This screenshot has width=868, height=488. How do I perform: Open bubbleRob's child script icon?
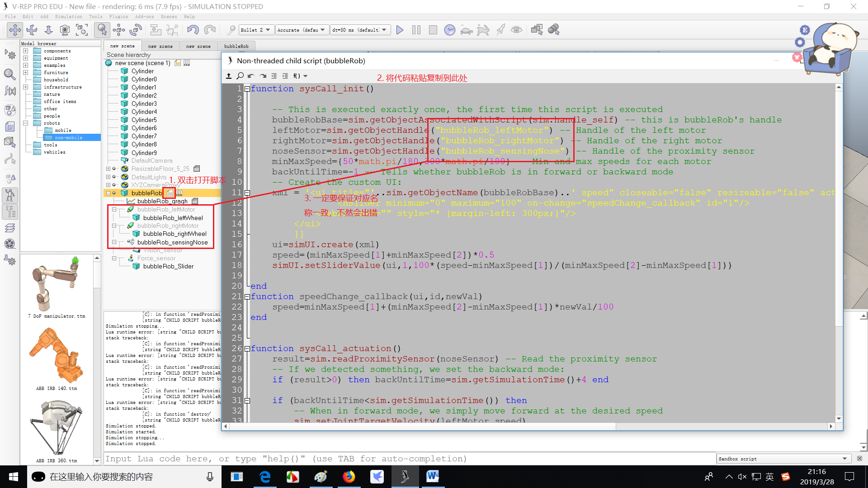[x=170, y=193]
